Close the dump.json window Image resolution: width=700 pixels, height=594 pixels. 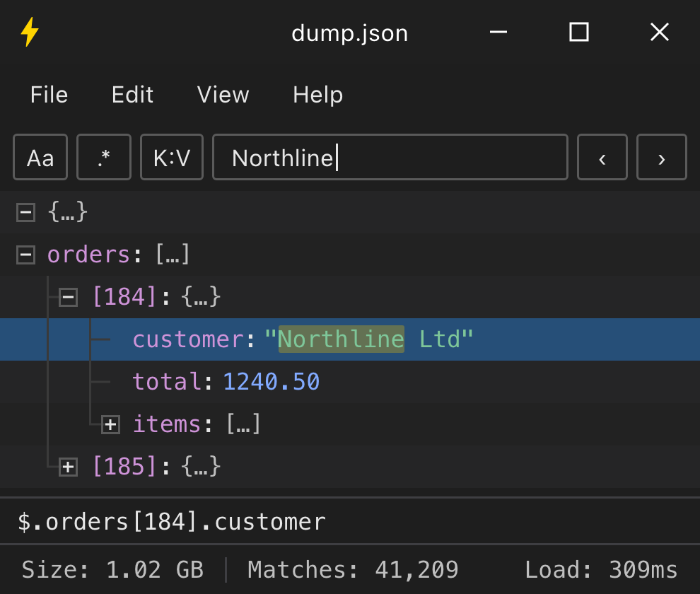pos(660,32)
